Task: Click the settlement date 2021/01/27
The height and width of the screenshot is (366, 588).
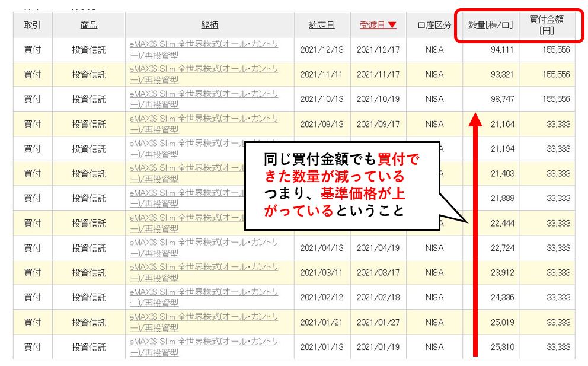Action: [x=378, y=322]
